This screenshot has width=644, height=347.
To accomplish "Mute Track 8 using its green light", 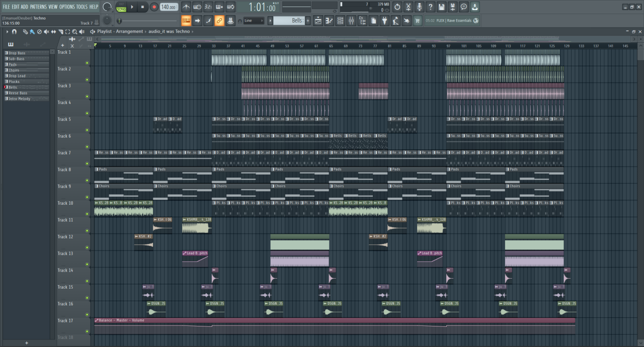I will pyautogui.click(x=87, y=180).
